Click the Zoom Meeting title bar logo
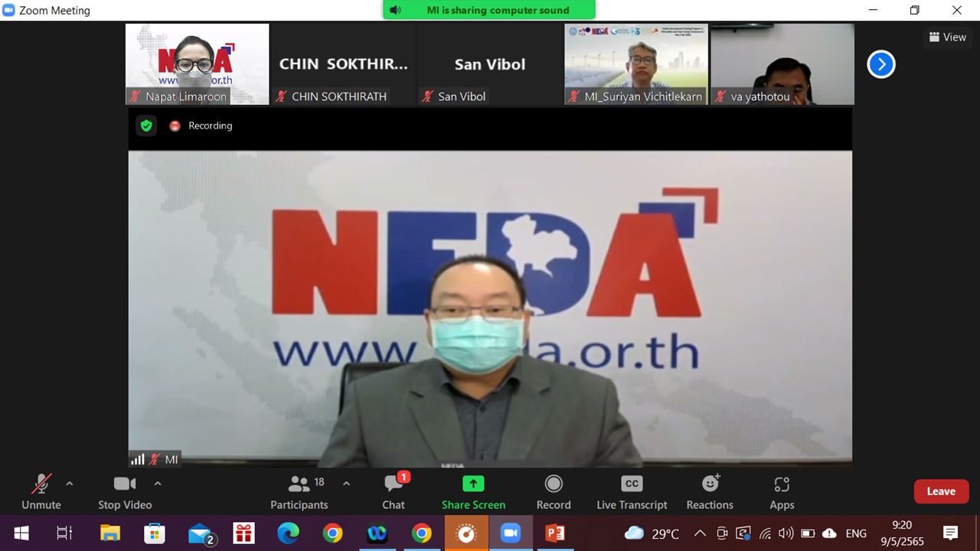 9,10
